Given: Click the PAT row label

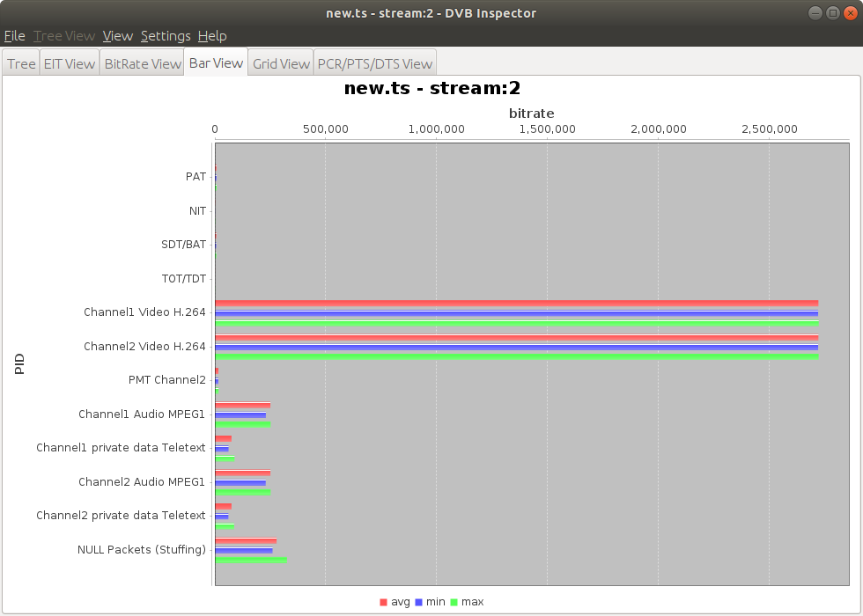Looking at the screenshot, I should [195, 177].
